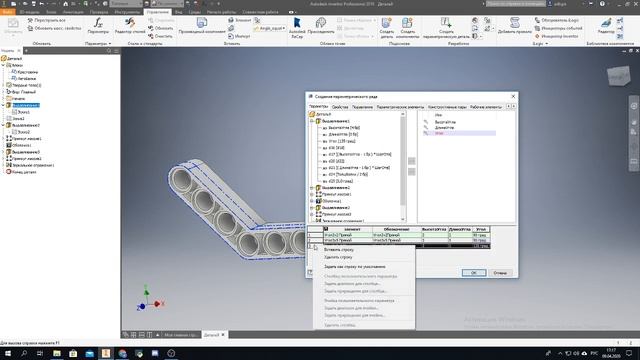Click Обновить масс. свойства in the ribbon
The image size is (640, 360).
(55, 28)
